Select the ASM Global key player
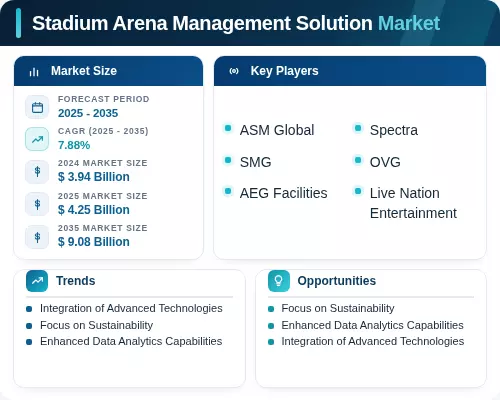This screenshot has height=400, width=500. click(x=277, y=130)
